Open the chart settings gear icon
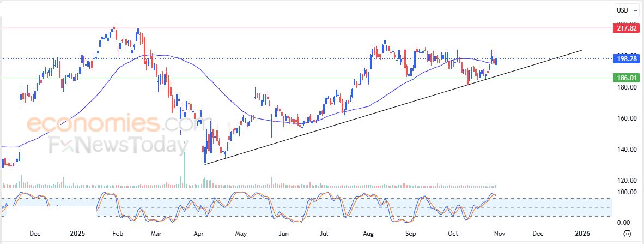Screen dimensions: 644x244 coord(627,234)
